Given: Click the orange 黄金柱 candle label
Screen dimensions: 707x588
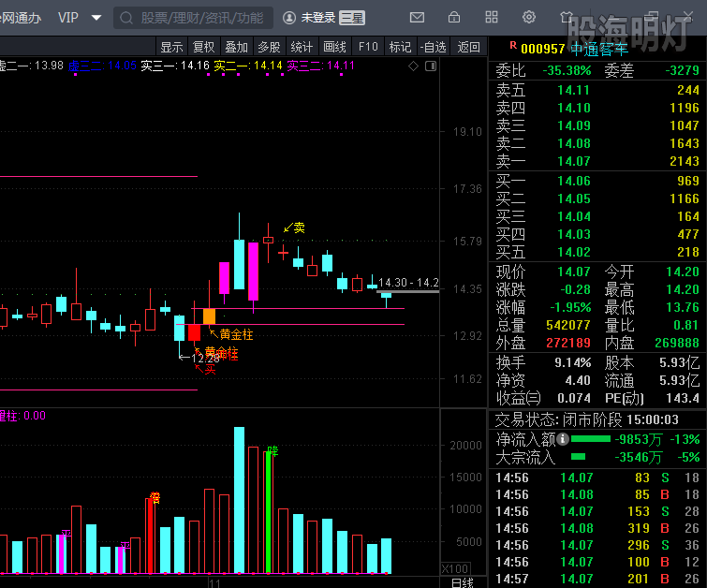Looking at the screenshot, I should pyautogui.click(x=231, y=334).
